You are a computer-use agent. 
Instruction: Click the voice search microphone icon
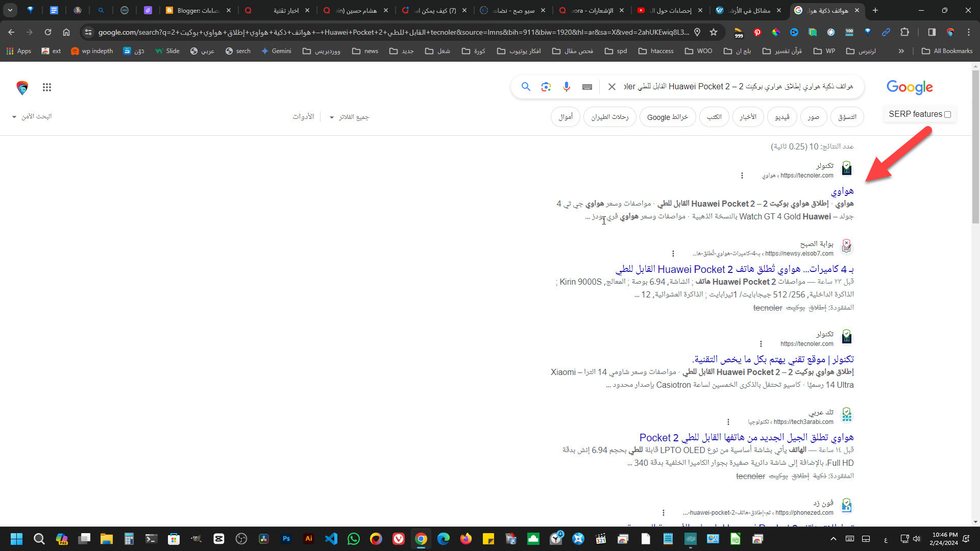pos(566,87)
